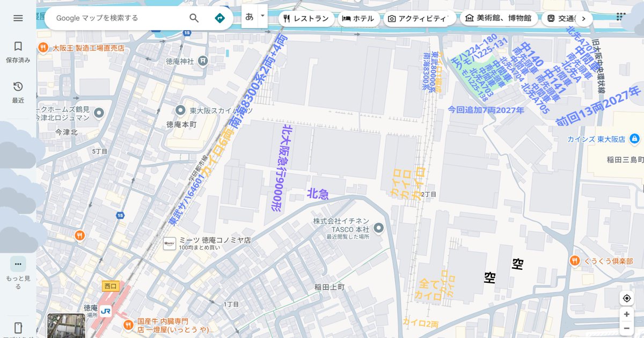Click 北大阪急行9000形 annotation text
This screenshot has height=338, width=644.
[x=282, y=168]
